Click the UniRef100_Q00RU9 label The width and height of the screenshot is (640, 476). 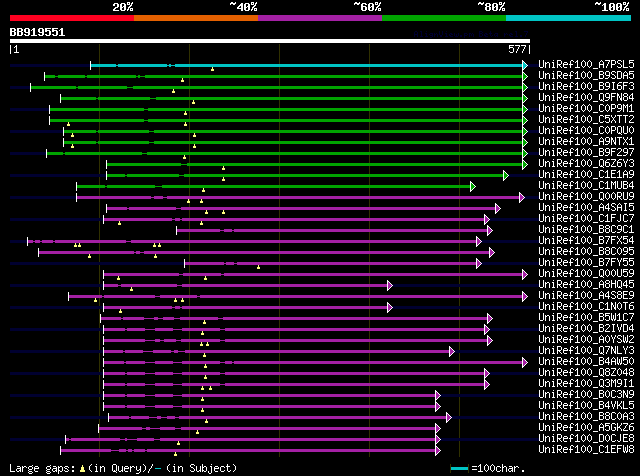[586, 196]
